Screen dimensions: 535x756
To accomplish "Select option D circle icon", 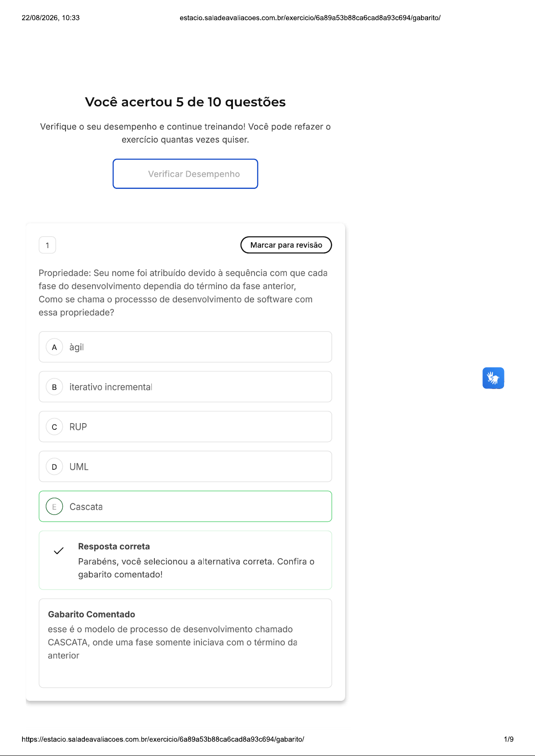I will [54, 467].
